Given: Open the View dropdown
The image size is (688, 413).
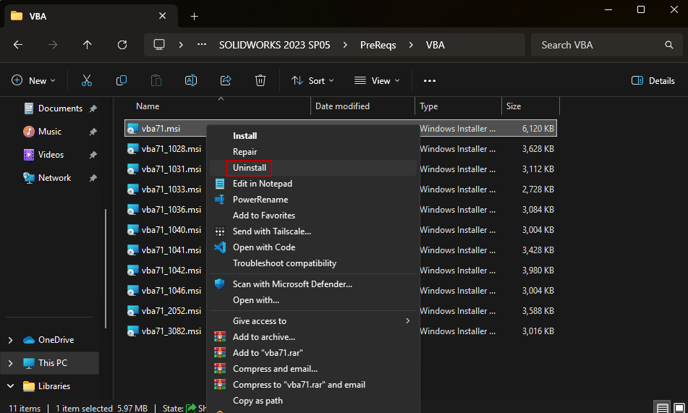Looking at the screenshot, I should click(377, 81).
